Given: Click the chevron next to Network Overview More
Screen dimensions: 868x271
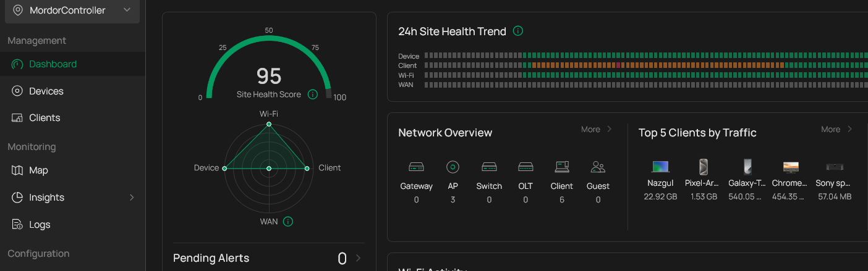Looking at the screenshot, I should [609, 129].
